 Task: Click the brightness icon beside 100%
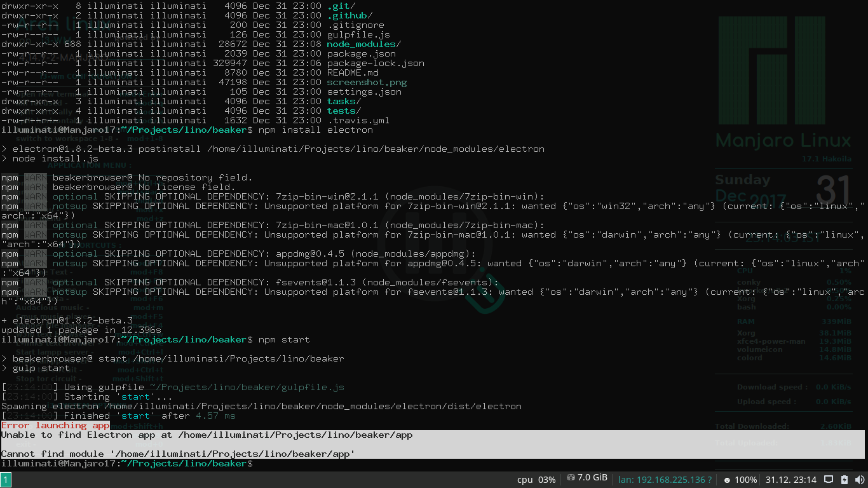[727, 480]
